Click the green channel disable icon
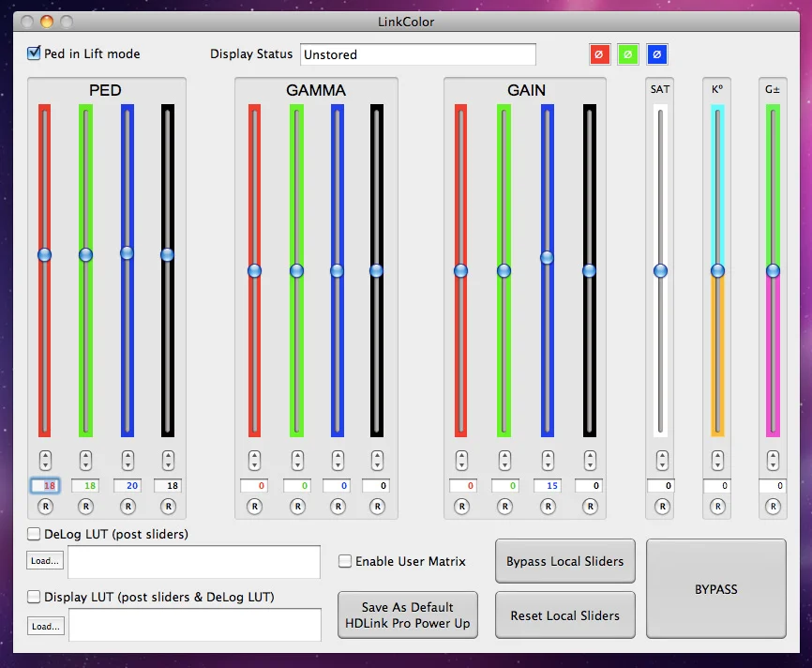Viewport: 812px width, 668px height. pyautogui.click(x=627, y=54)
